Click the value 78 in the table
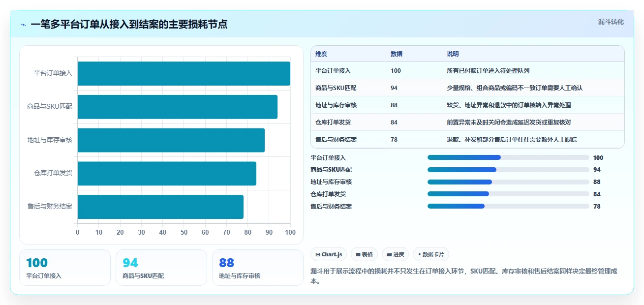The image size is (644, 305). click(x=394, y=140)
